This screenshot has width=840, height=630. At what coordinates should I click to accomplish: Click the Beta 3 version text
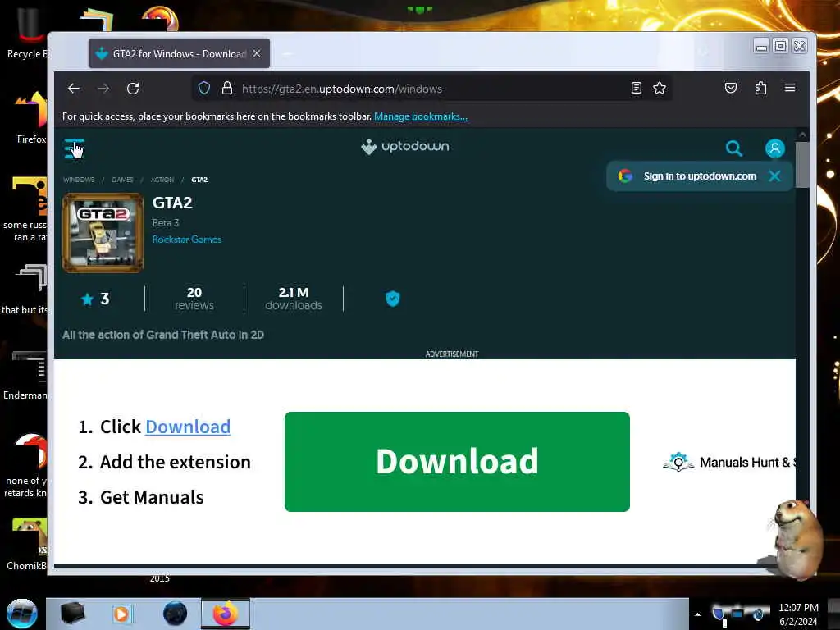pos(166,223)
